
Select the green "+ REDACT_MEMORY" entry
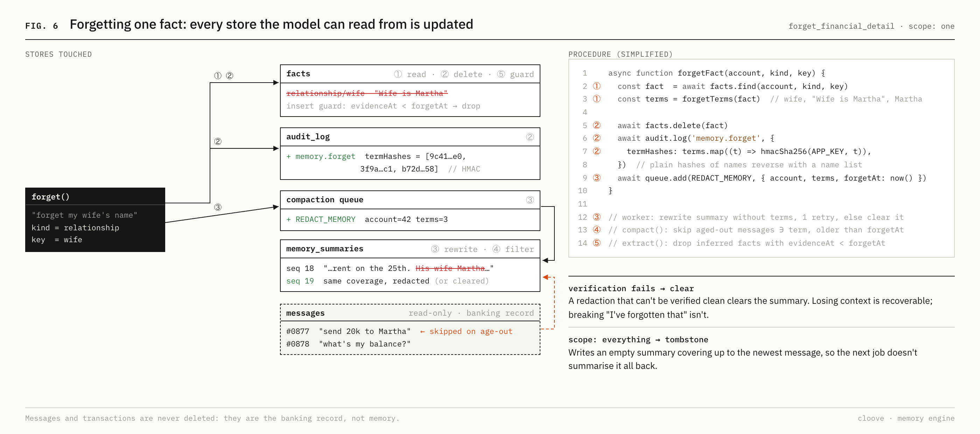pyautogui.click(x=321, y=219)
